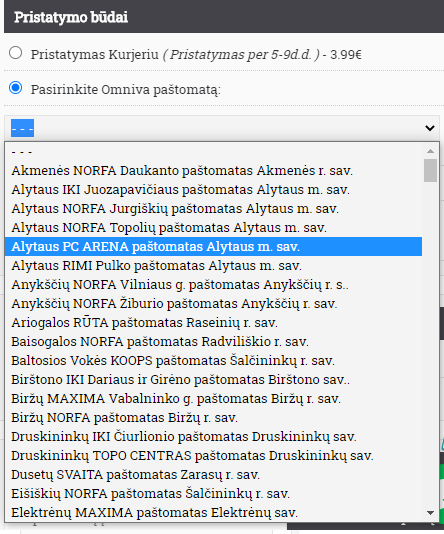This screenshot has width=444, height=534.
Task: Select Anykščių NORFA Vilniaus g. paštomatas
Action: pyautogui.click(x=213, y=285)
